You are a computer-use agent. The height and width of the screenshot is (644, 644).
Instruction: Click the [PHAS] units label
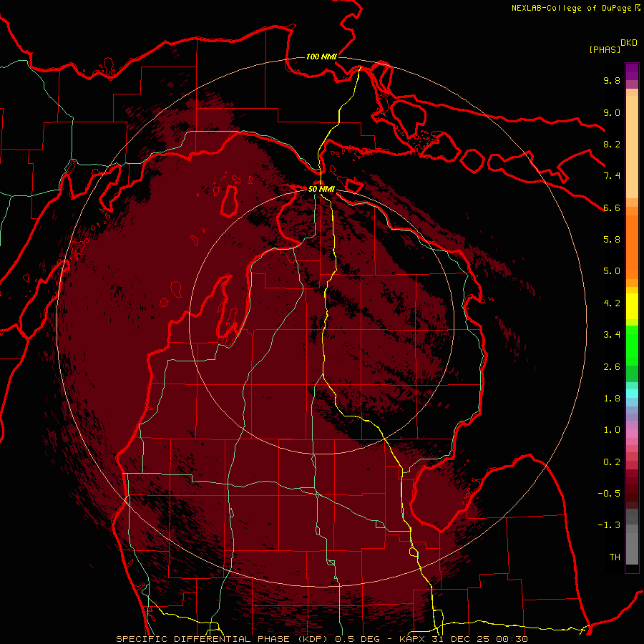tap(605, 49)
